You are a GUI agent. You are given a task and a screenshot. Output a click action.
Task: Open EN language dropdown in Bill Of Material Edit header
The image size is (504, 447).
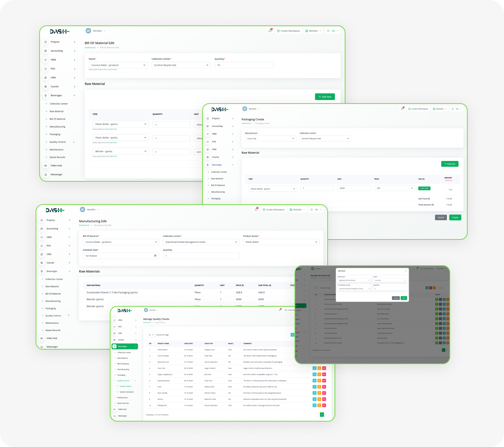[x=333, y=31]
